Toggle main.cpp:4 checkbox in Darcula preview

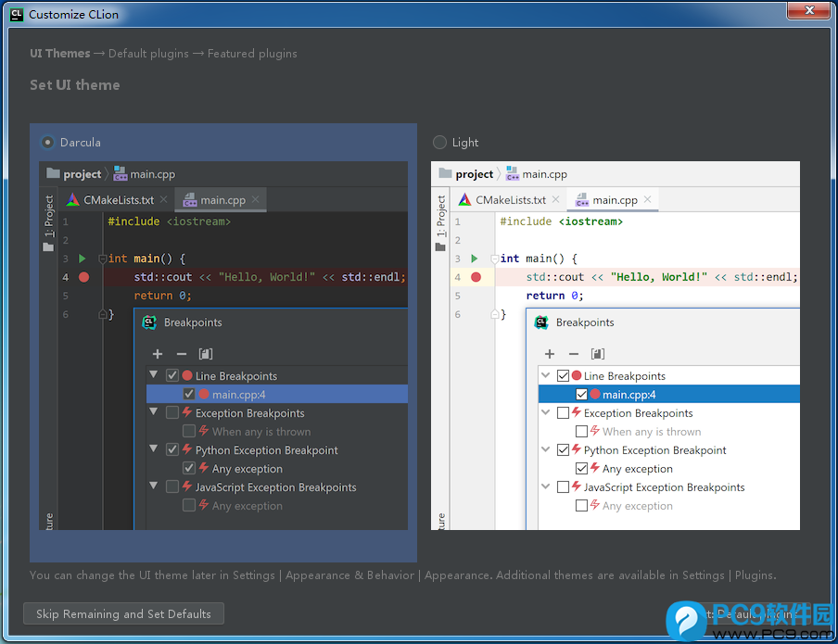[x=189, y=394]
